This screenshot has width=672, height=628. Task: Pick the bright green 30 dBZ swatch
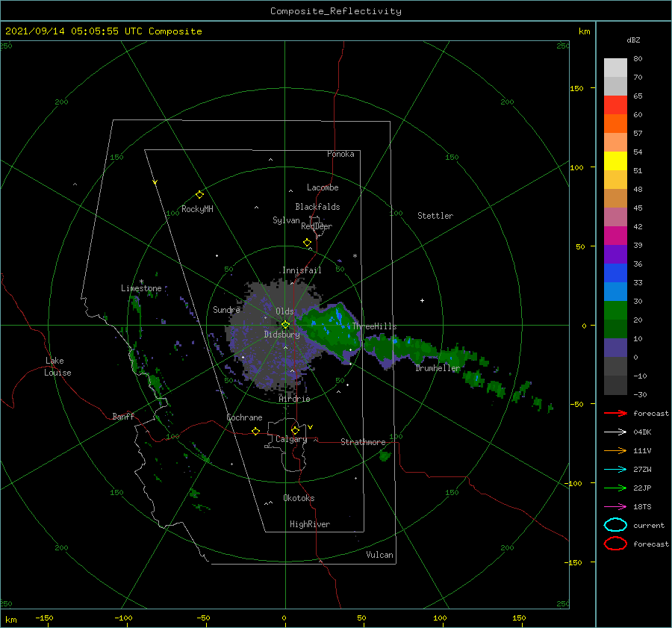pyautogui.click(x=615, y=310)
